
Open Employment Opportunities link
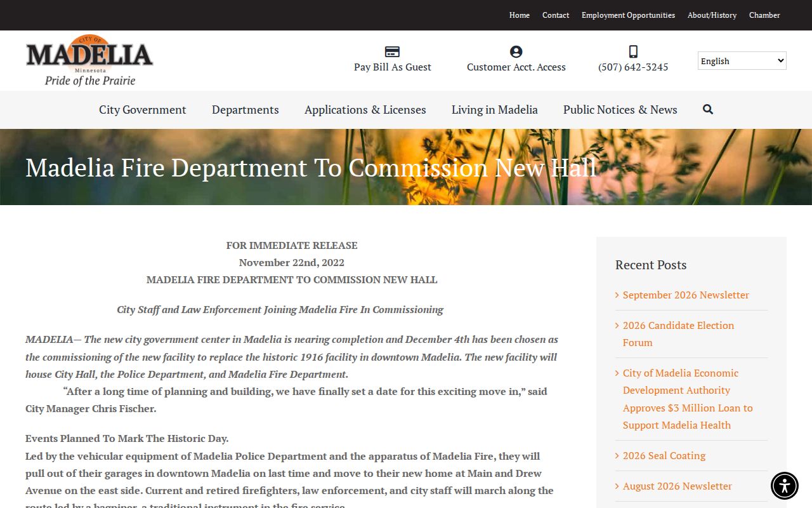(x=628, y=15)
